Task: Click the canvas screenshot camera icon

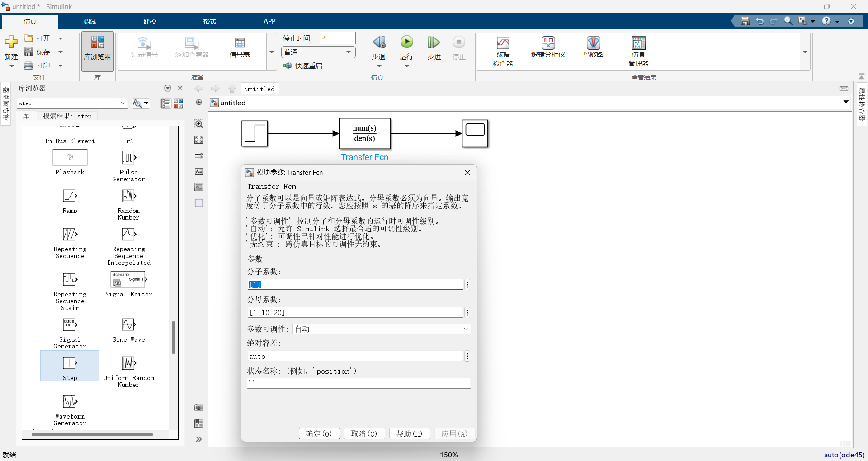Action: (199, 407)
